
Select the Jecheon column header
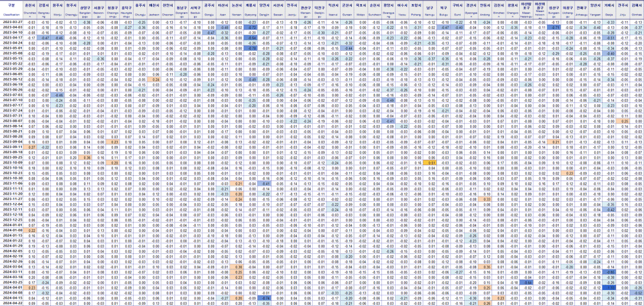click(154, 10)
